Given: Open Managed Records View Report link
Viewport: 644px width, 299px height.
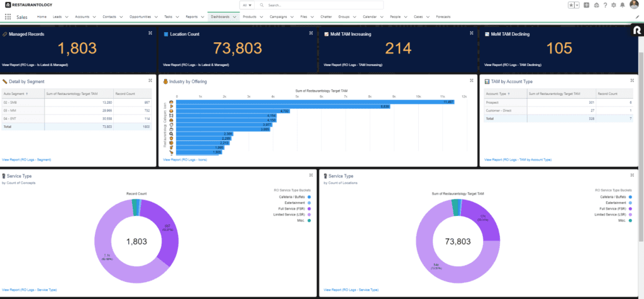Looking at the screenshot, I should tap(35, 65).
